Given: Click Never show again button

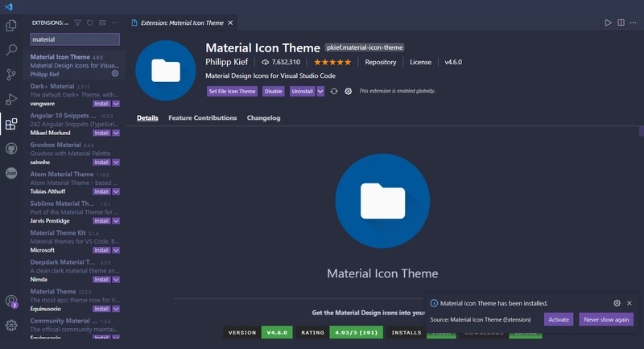Looking at the screenshot, I should coord(606,319).
